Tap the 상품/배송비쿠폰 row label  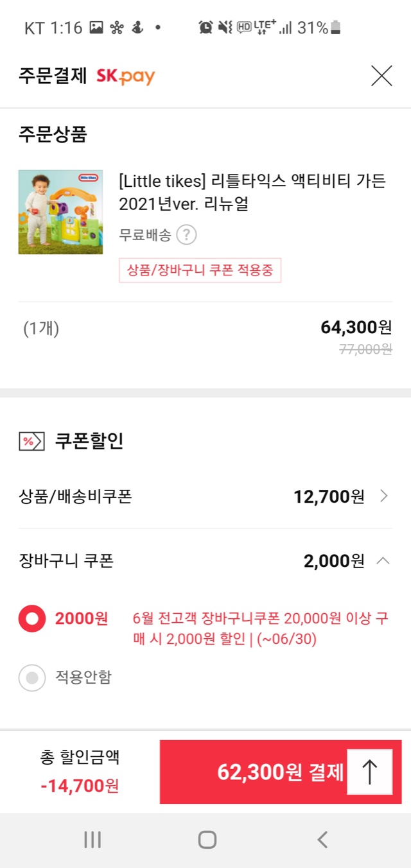pos(75,496)
